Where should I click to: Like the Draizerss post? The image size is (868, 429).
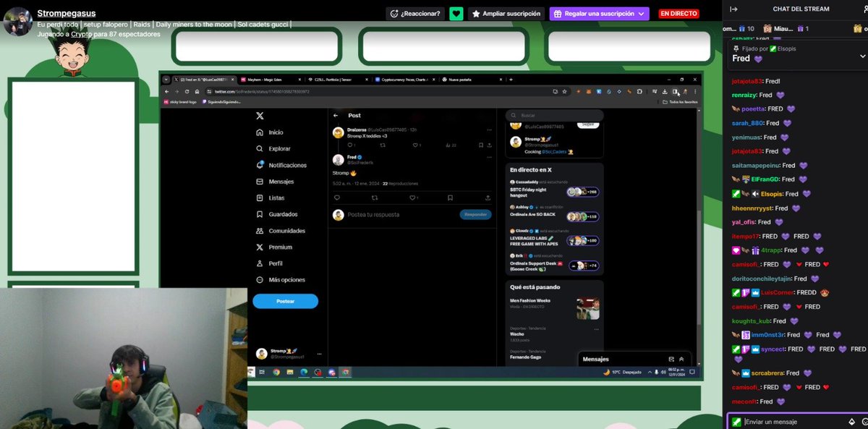pos(417,145)
